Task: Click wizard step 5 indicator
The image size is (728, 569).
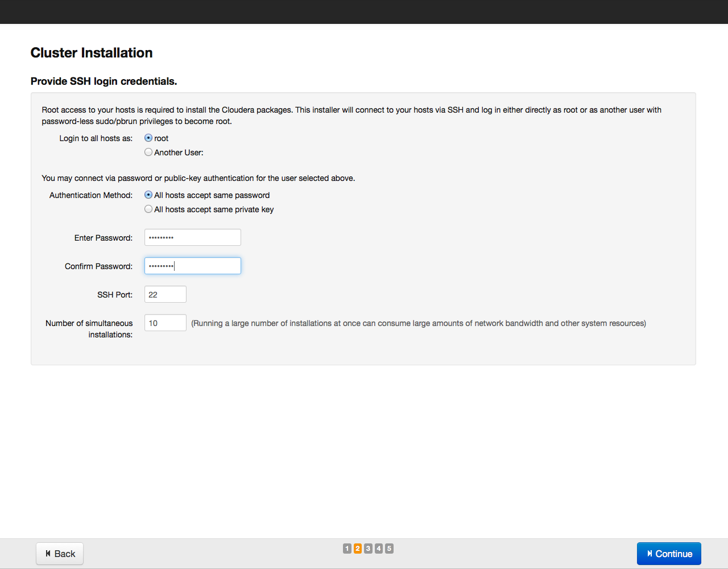Action: click(389, 549)
